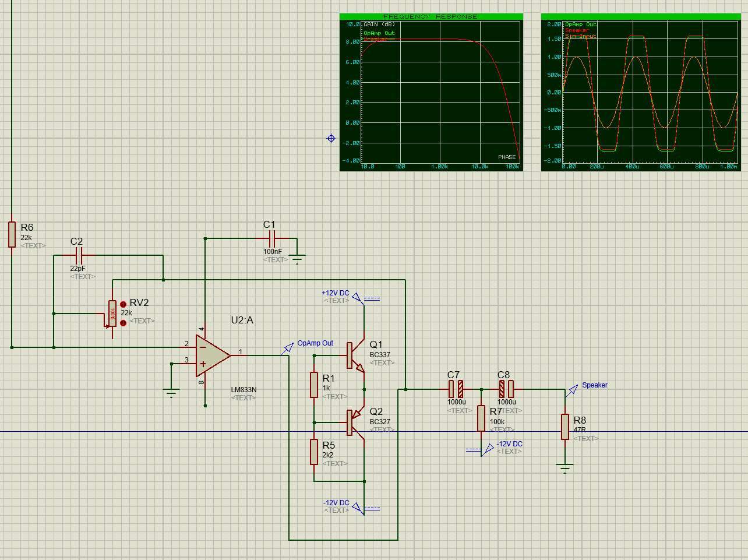Image resolution: width=748 pixels, height=560 pixels.
Task: Select the Speaker voltage probe marker
Action: point(573,389)
